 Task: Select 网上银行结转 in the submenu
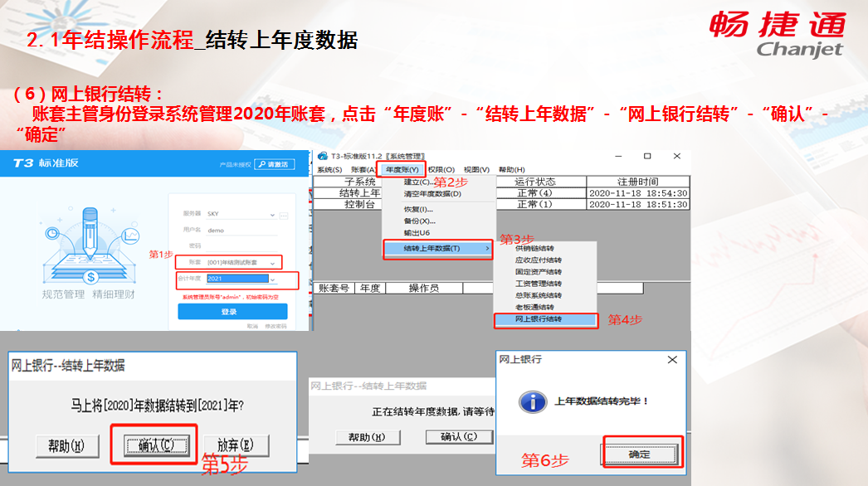click(545, 319)
